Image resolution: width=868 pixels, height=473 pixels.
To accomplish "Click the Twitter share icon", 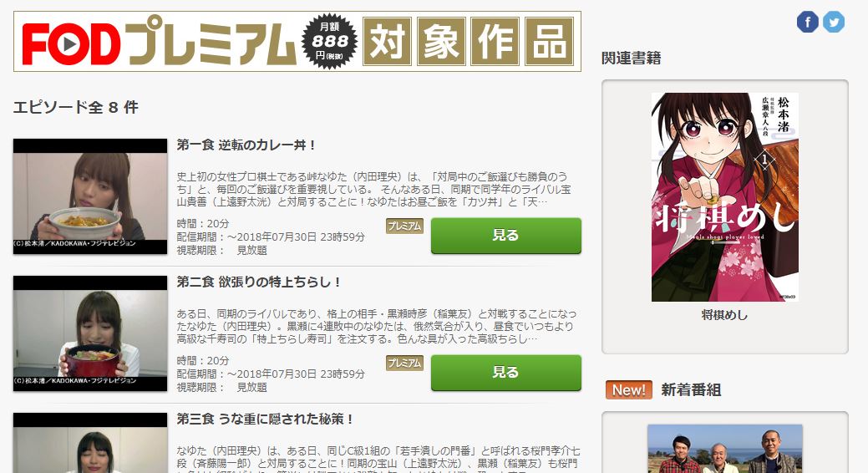I will 834,23.
